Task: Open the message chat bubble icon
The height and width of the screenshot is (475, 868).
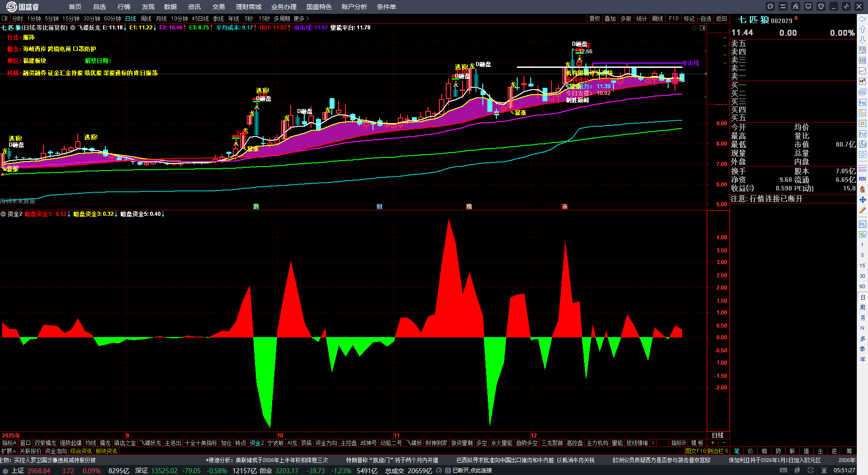Action: pos(770,6)
